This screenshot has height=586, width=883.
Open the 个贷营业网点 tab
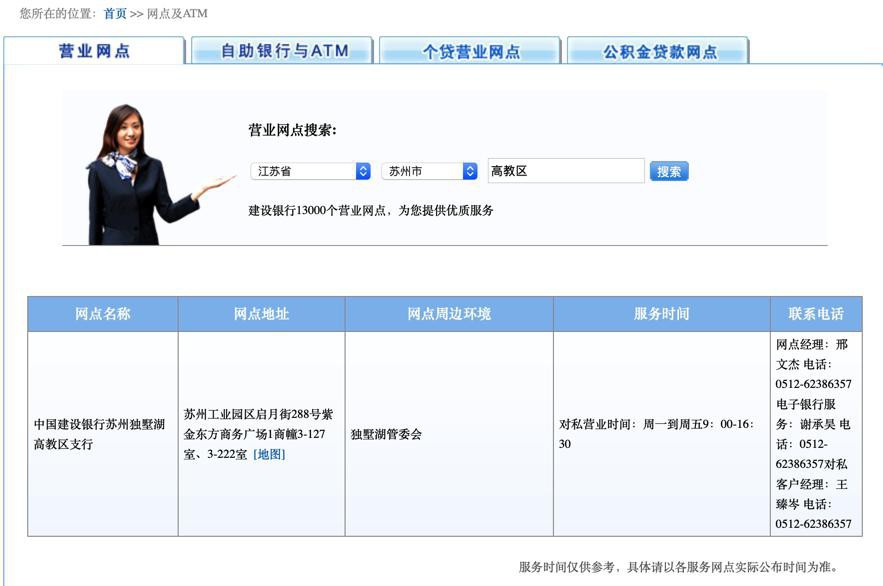(x=470, y=51)
